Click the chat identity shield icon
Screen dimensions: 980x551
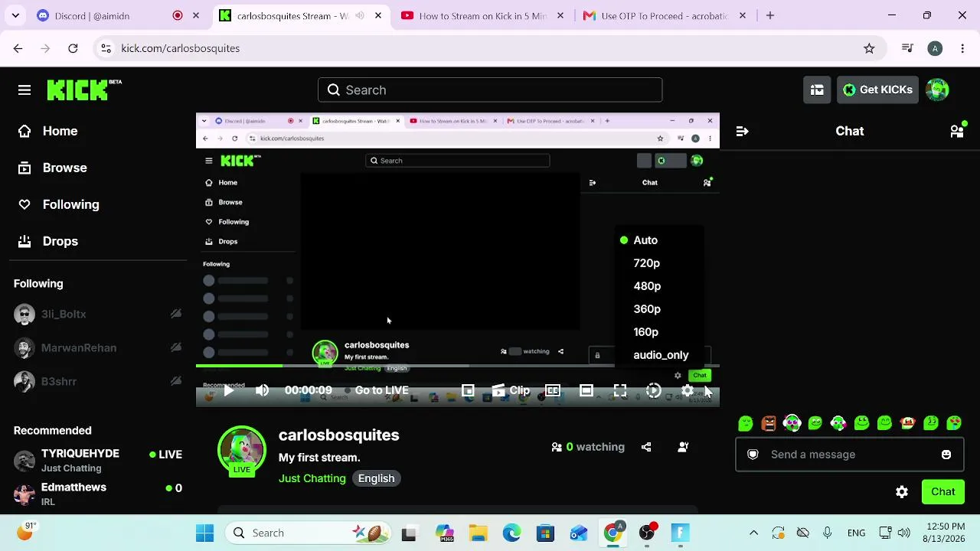tap(753, 455)
